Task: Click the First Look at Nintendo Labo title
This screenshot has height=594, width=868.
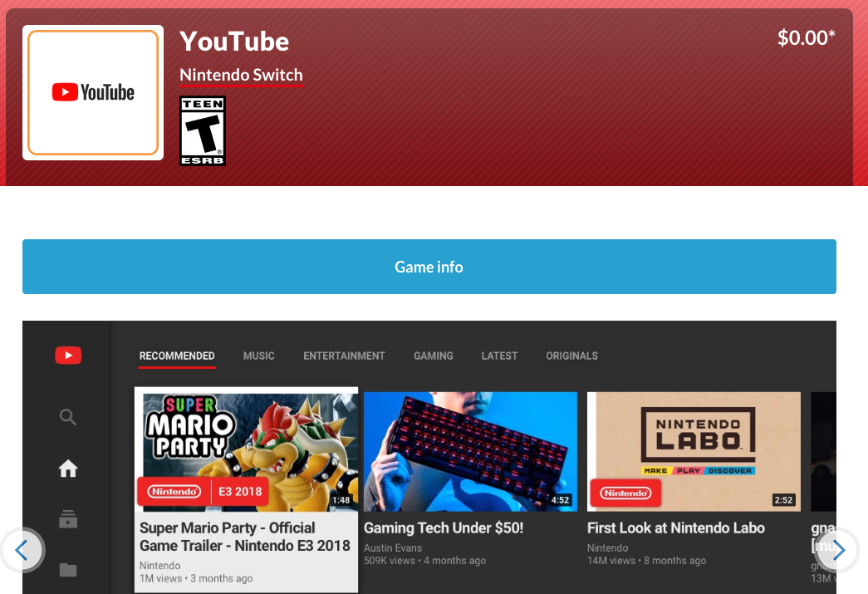Action: pyautogui.click(x=676, y=528)
